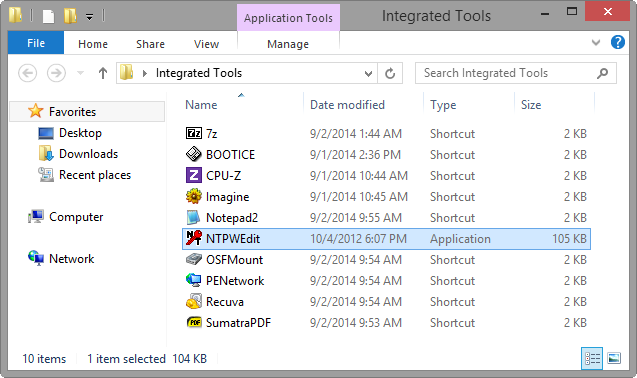
Task: Select the Imagine sunflower icon
Action: point(194,197)
